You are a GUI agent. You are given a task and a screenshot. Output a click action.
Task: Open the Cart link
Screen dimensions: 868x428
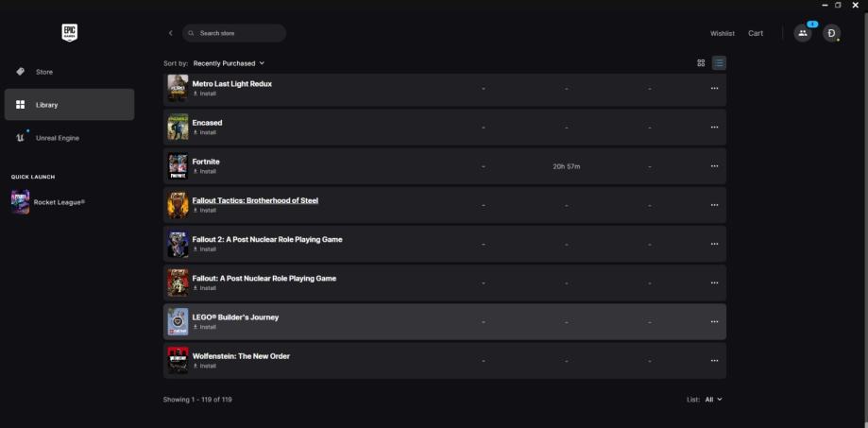pyautogui.click(x=756, y=33)
